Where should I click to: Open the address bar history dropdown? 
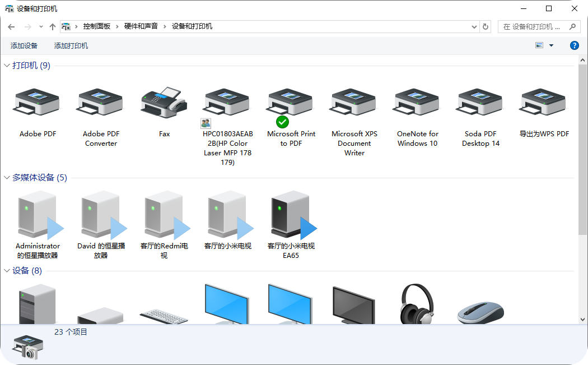point(474,27)
